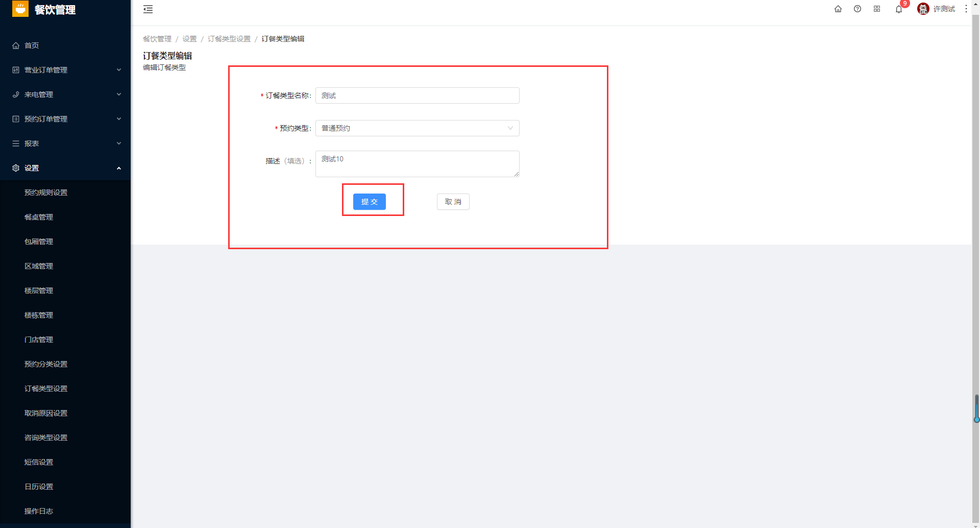Screen dimensions: 980x528
Task: Open the help question-mark icon
Action: tap(857, 9)
